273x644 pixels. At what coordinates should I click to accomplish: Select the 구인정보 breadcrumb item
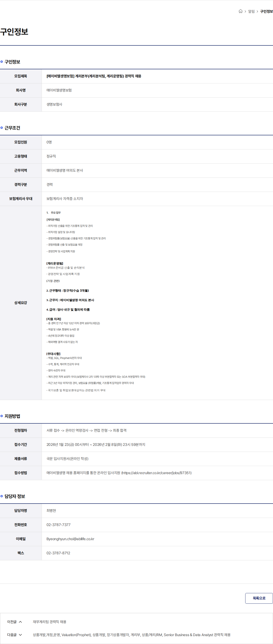[x=267, y=12]
